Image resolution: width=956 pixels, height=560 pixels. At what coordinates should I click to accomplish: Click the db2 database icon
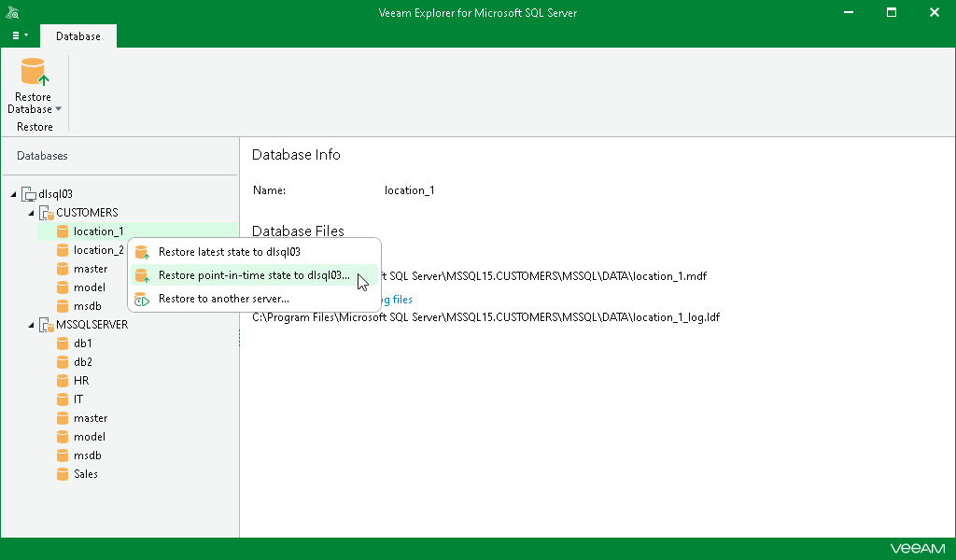click(x=63, y=362)
